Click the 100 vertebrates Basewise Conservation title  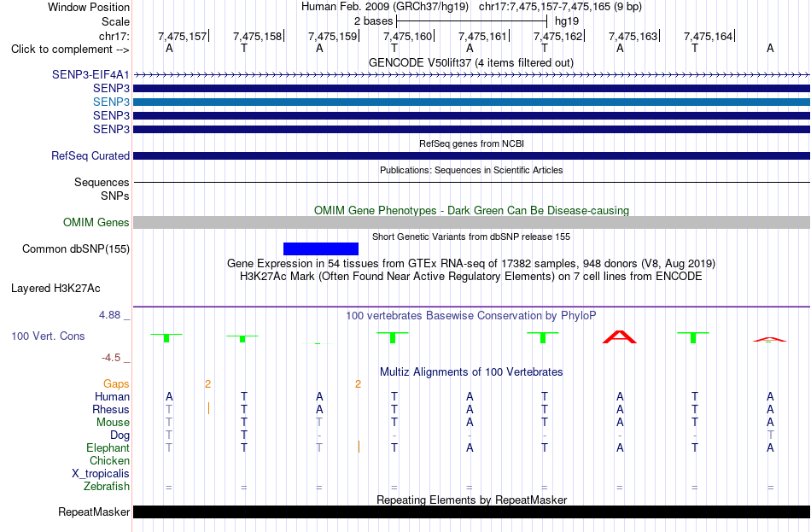471,316
